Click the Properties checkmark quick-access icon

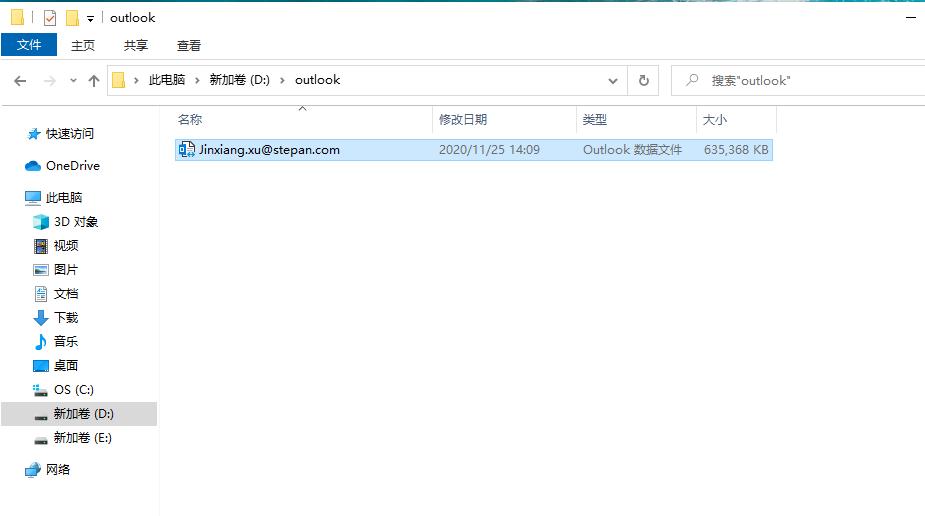click(50, 18)
